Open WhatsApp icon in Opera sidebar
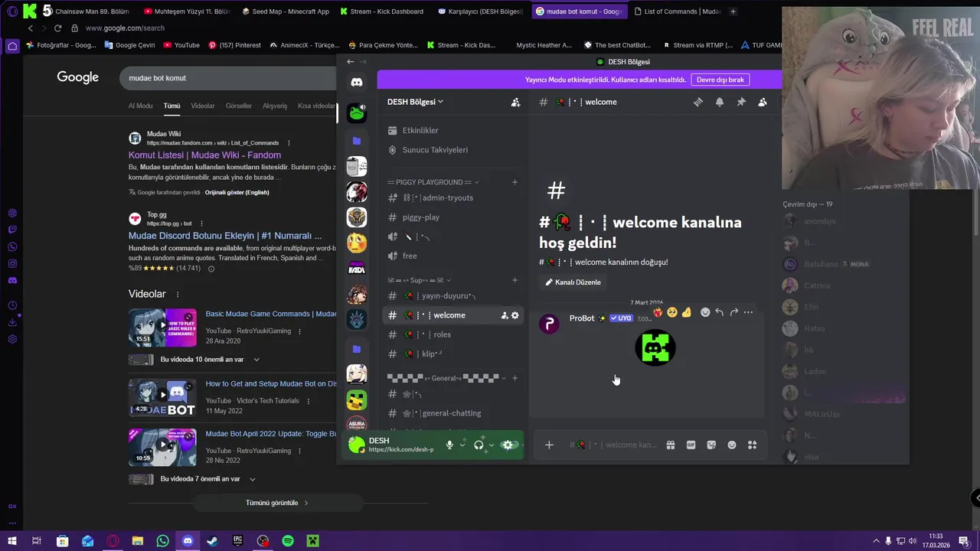 click(12, 246)
